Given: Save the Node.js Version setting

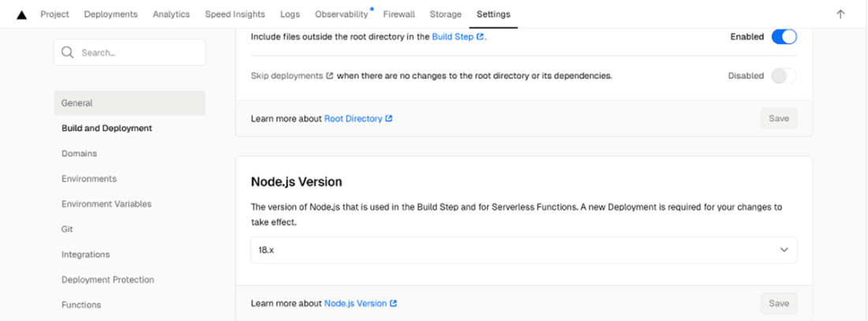Looking at the screenshot, I should (778, 304).
